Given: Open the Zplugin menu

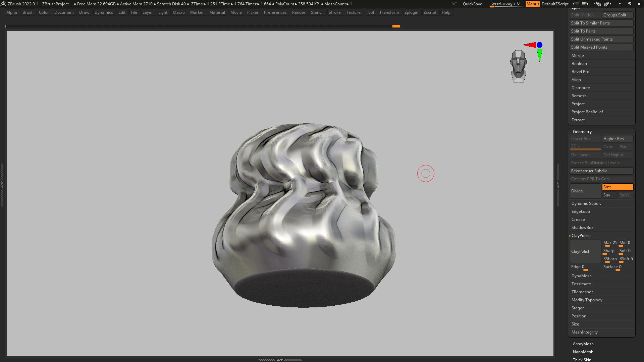Looking at the screenshot, I should [x=411, y=12].
